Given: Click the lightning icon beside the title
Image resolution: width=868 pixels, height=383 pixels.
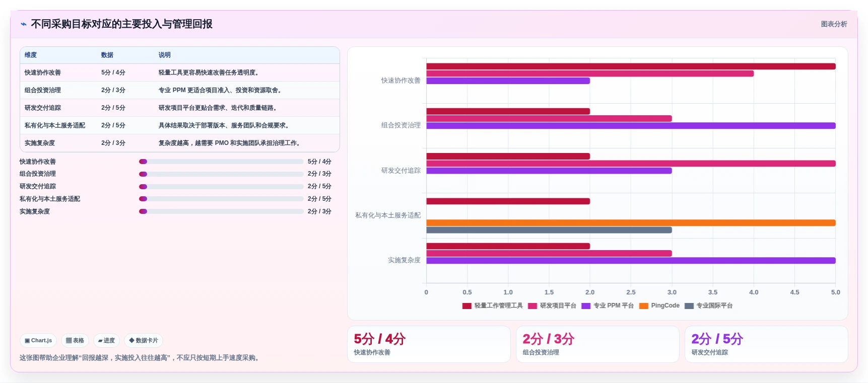Looking at the screenshot, I should point(23,24).
